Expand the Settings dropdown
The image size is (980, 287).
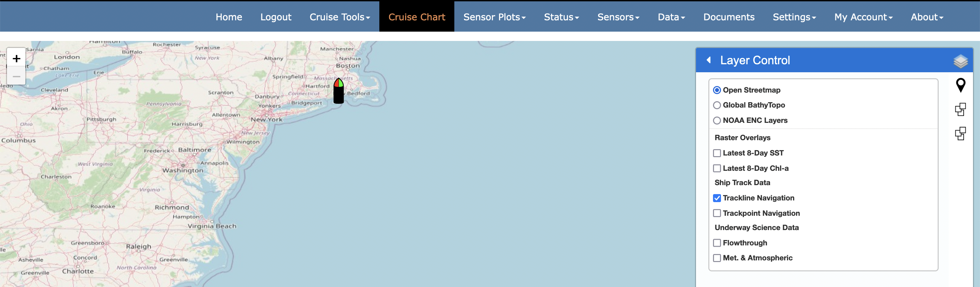(x=794, y=17)
